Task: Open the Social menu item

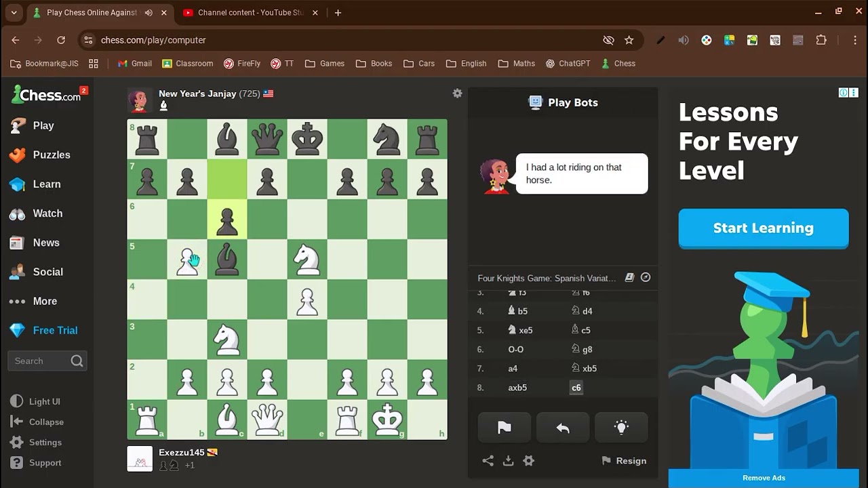Action: tap(37, 271)
